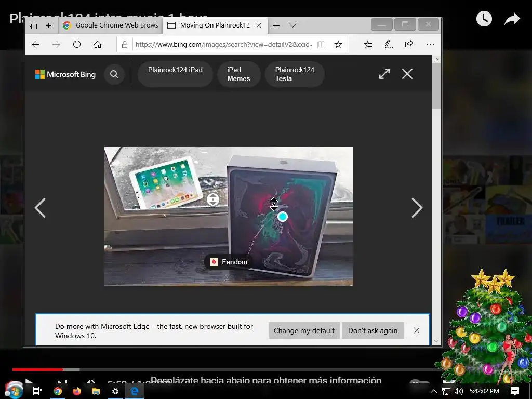Click the iPad and box image preview
532x399 pixels.
click(x=229, y=217)
